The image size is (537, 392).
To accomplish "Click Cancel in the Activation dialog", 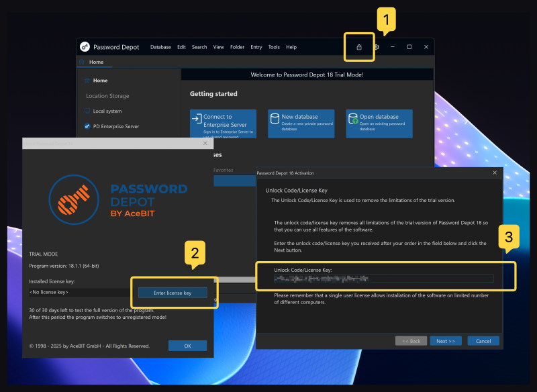I will pos(483,341).
